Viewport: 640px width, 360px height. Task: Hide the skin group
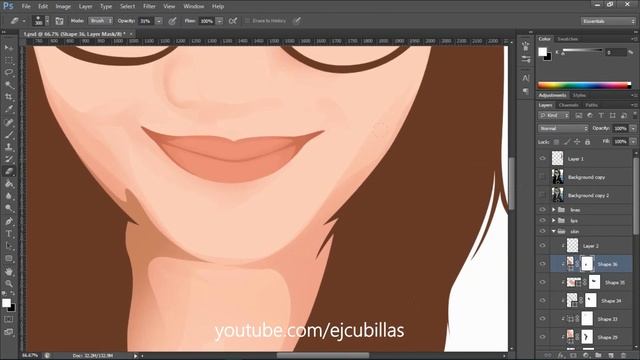pyautogui.click(x=542, y=231)
